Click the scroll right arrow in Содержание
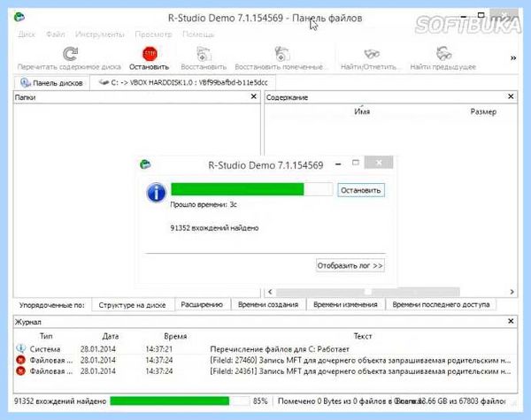This screenshot has height=420, width=531. click(x=512, y=292)
